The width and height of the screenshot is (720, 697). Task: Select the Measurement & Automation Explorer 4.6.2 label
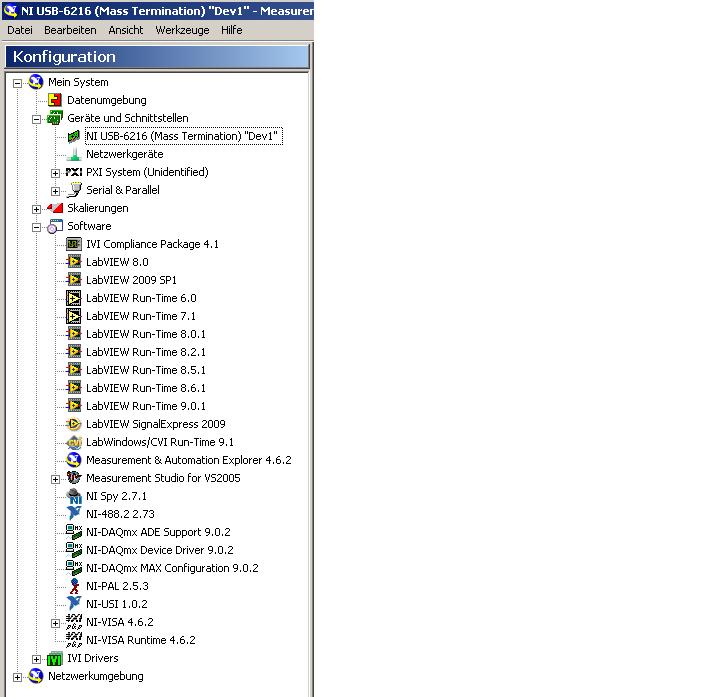click(x=189, y=460)
